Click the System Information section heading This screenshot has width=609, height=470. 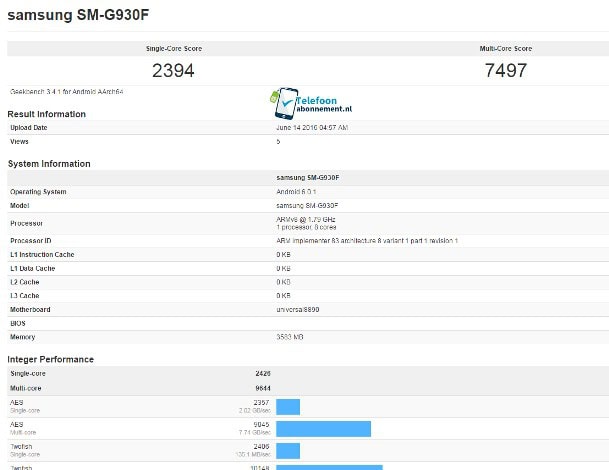pos(49,164)
